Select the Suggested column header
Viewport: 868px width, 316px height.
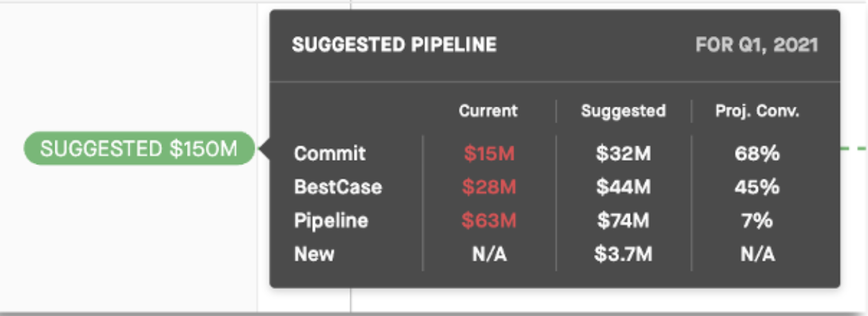[x=623, y=111]
